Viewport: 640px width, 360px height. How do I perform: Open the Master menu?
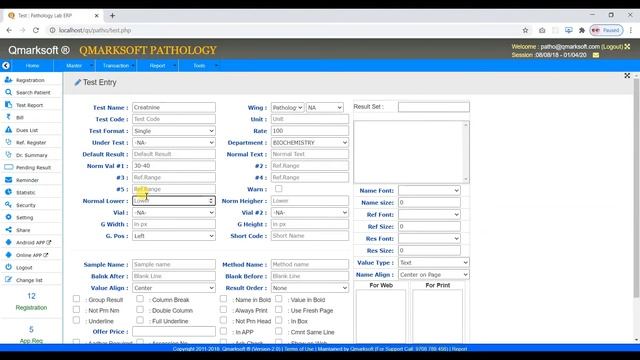(74, 66)
